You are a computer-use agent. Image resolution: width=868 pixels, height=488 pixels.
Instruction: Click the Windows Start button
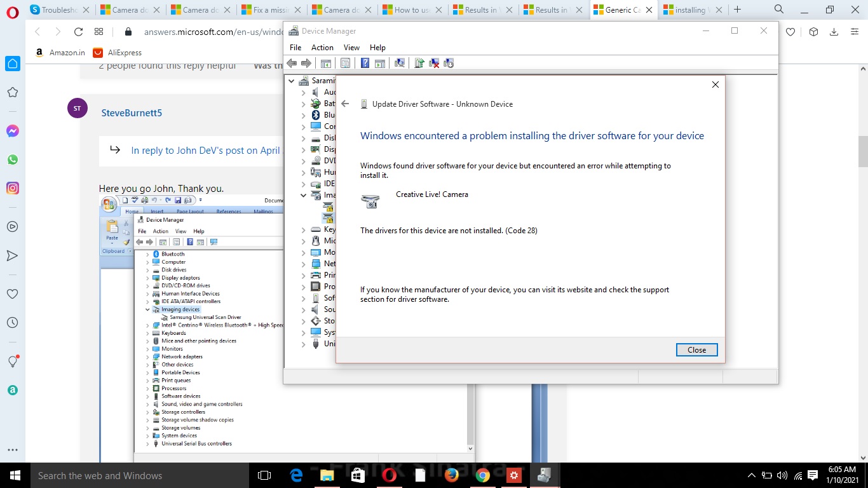click(15, 475)
